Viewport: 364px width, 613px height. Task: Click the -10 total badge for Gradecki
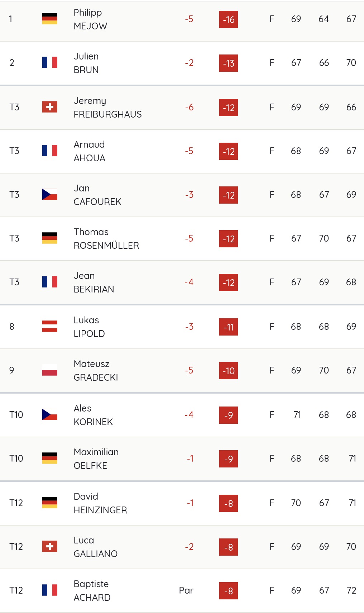(229, 371)
